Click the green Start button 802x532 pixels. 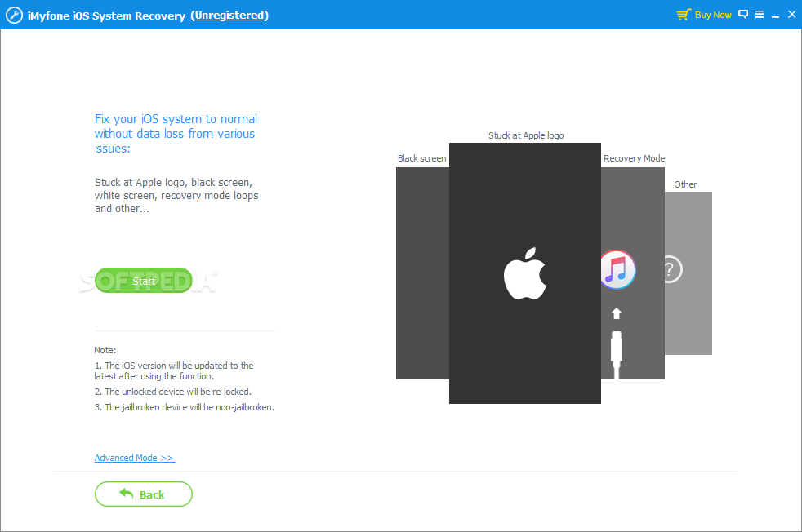coord(144,281)
